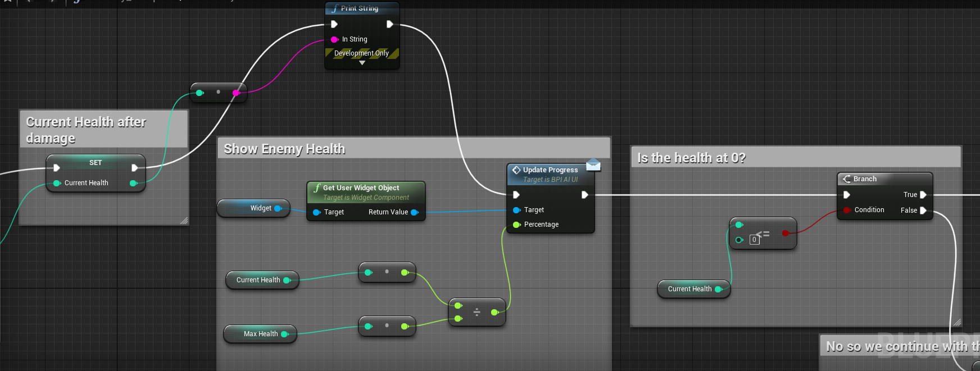Select the "Show Enemy Health" comment header

(284, 149)
